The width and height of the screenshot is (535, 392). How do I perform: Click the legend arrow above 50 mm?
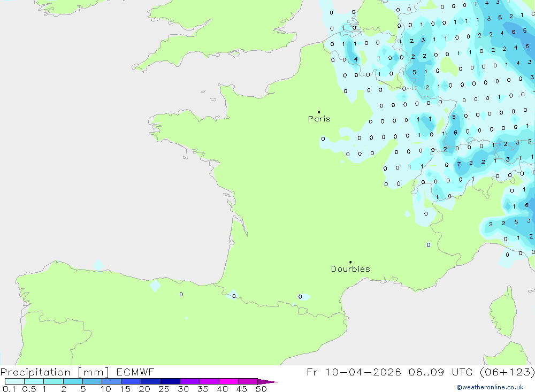coord(267,381)
